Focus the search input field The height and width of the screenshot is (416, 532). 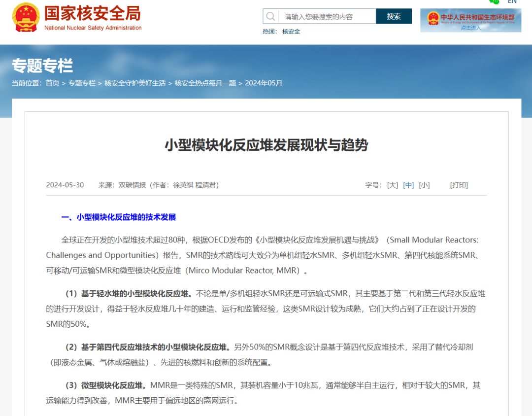[x=328, y=16]
